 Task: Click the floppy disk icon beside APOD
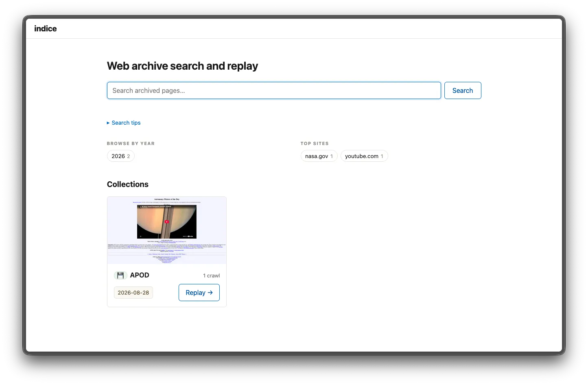[x=120, y=275]
